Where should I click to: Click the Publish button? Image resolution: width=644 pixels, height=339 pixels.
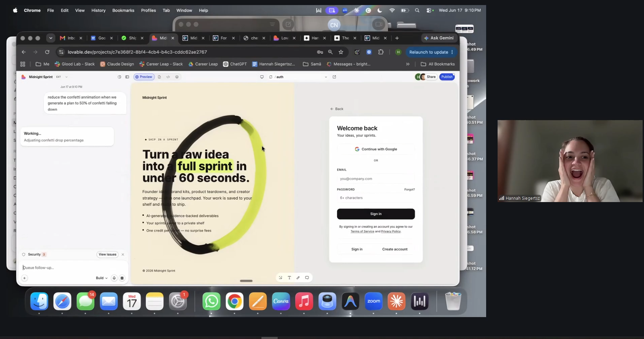pos(447,77)
